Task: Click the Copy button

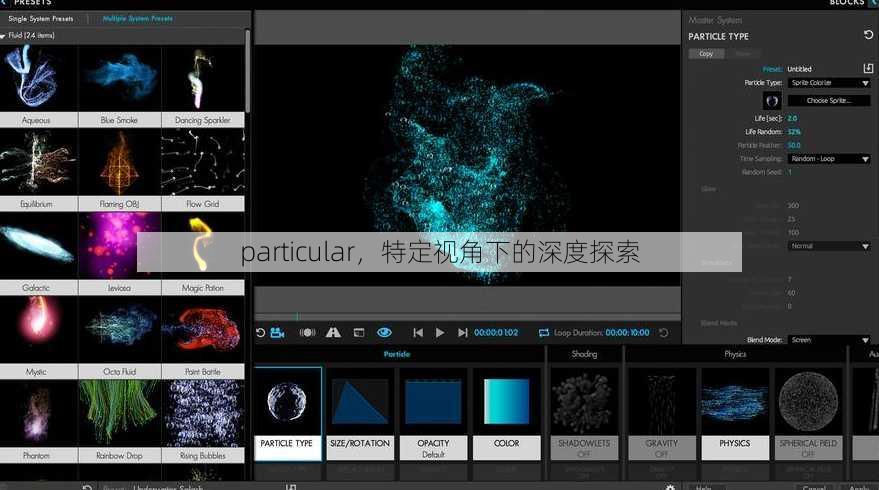Action: tap(706, 54)
